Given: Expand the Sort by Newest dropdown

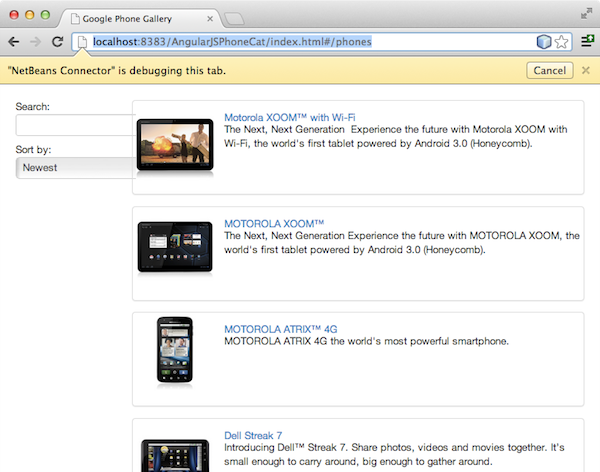Looking at the screenshot, I should coord(74,168).
